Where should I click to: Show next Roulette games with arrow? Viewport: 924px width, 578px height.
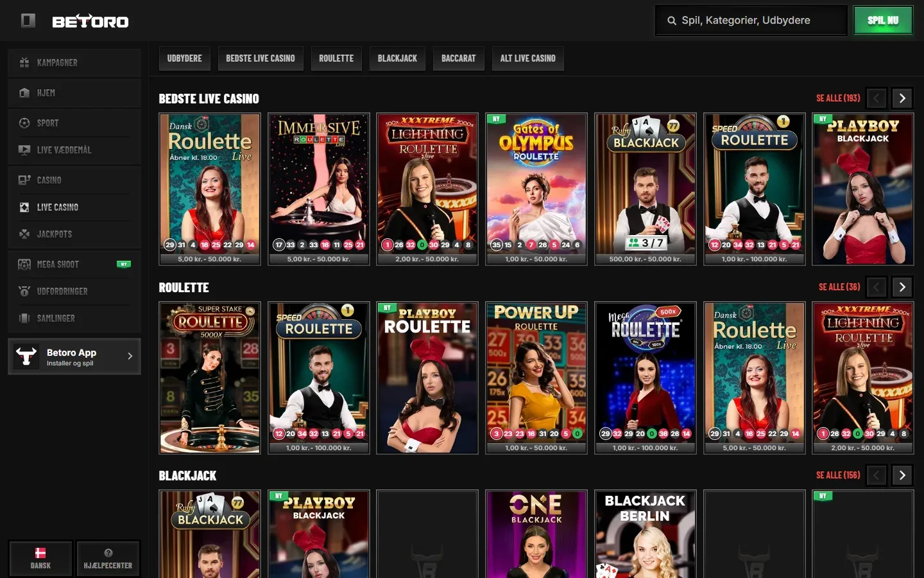tap(902, 287)
